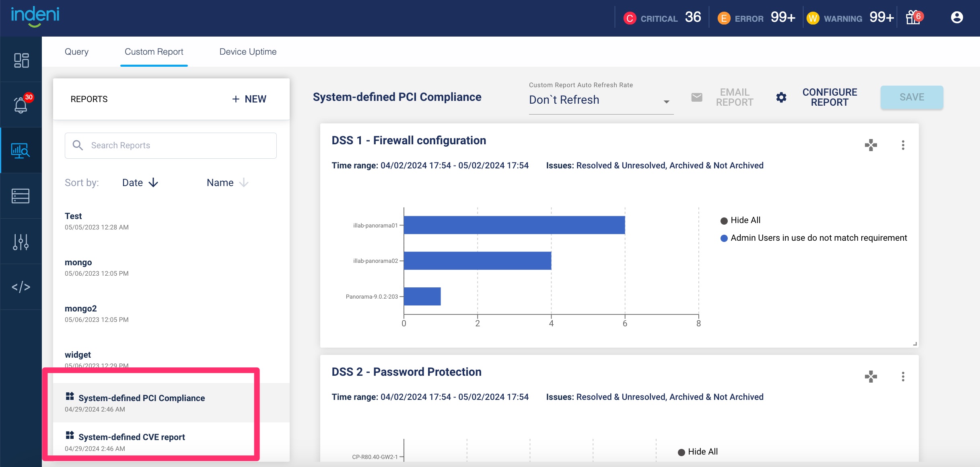Click the CP-R80.40-GW2-1 axis label
The image size is (980, 467).
point(375,457)
